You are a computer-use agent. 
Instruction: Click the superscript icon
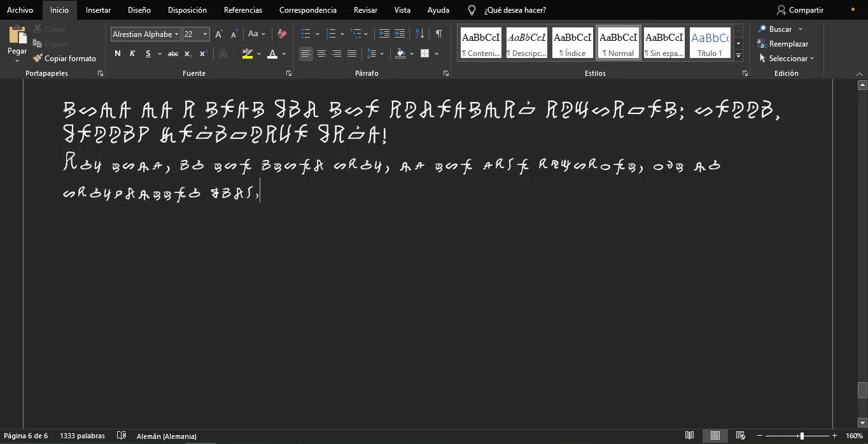(x=203, y=54)
